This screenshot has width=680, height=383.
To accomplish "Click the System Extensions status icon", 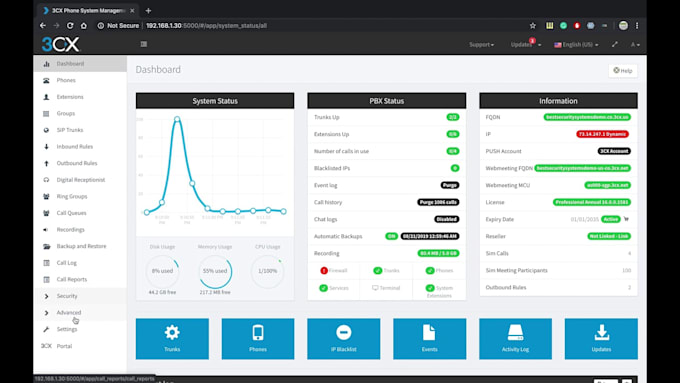I will pos(430,288).
